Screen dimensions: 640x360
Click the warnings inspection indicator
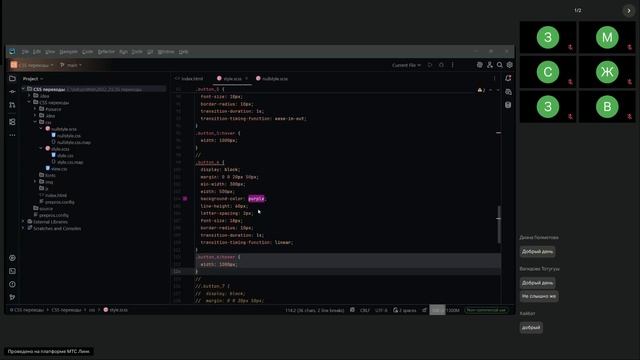tap(481, 90)
